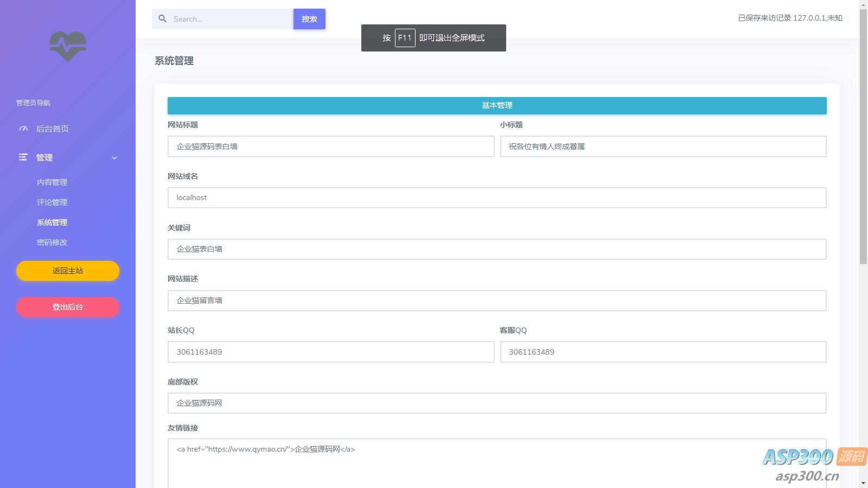This screenshot has width=868, height=488.
Task: Open 内容管理 in the sidebar
Action: point(52,182)
